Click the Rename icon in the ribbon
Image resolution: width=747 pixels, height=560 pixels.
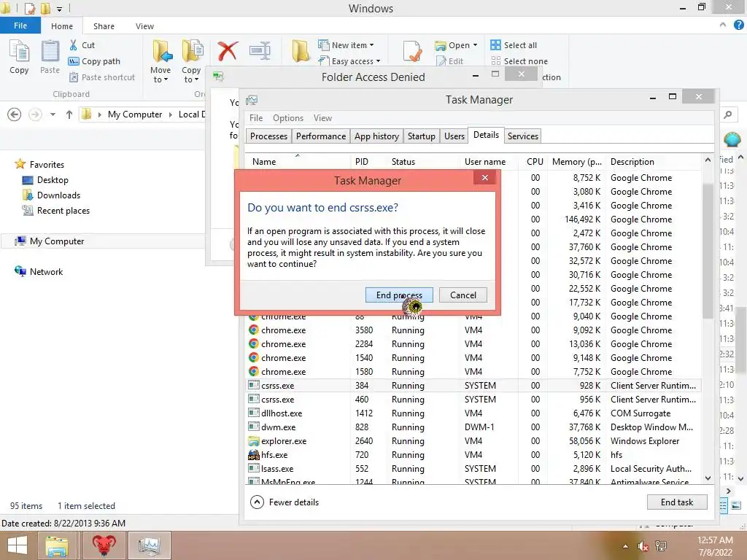(260, 50)
